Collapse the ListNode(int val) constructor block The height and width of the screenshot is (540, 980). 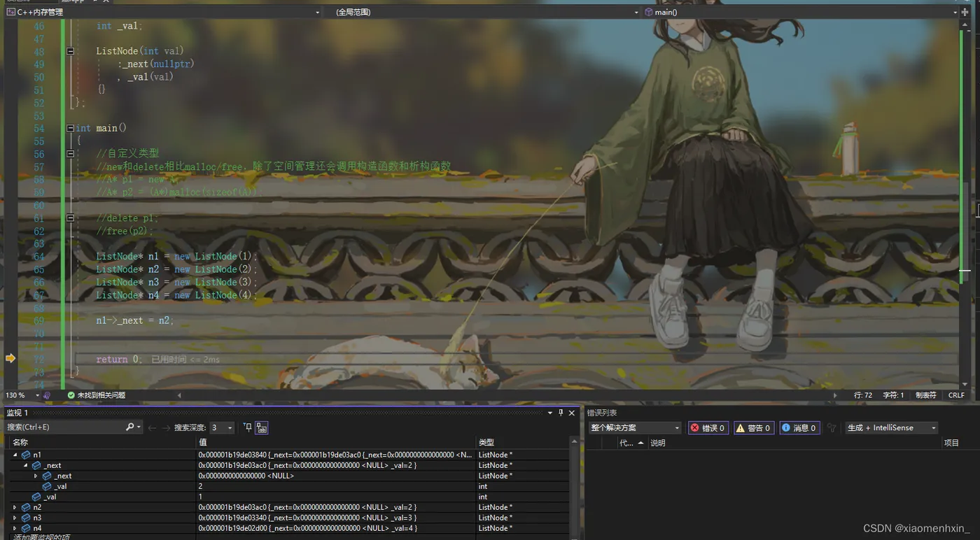(x=70, y=51)
